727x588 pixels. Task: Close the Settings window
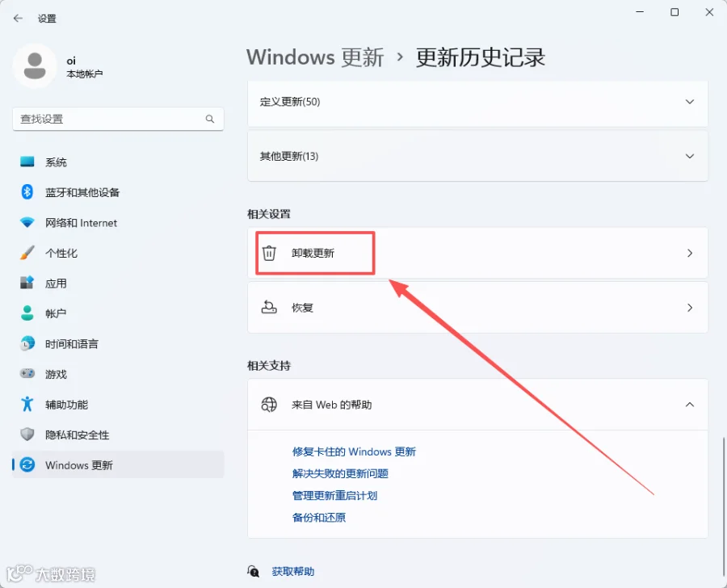coord(709,12)
